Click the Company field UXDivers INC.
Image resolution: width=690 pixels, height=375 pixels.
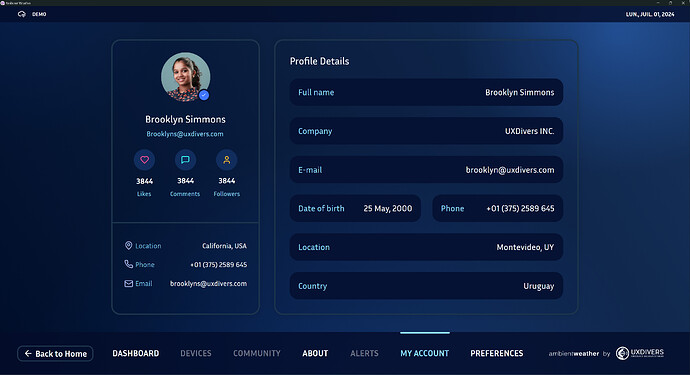point(426,131)
